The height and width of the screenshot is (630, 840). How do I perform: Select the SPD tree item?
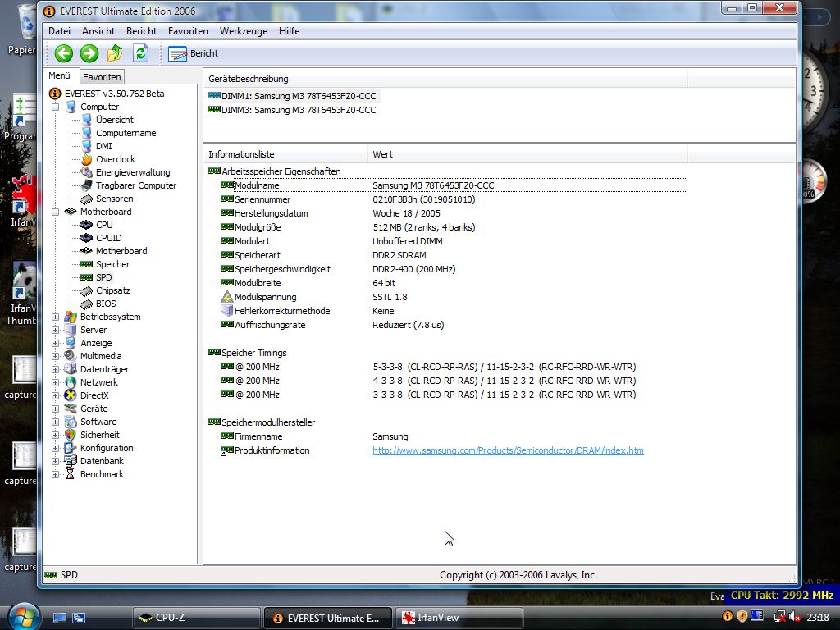(104, 277)
